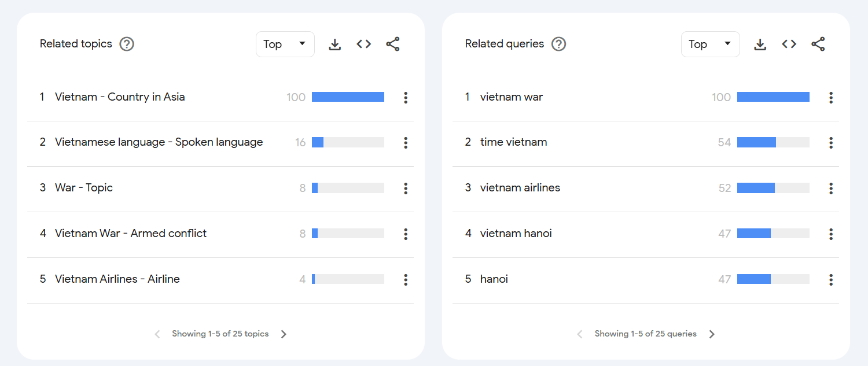
Task: Share the Related queries panel
Action: tap(818, 43)
